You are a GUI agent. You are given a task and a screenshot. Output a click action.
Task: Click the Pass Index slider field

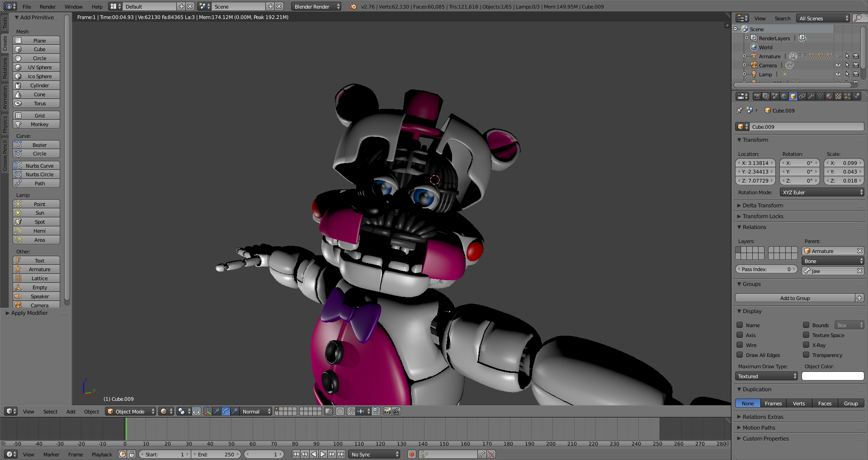[766, 269]
